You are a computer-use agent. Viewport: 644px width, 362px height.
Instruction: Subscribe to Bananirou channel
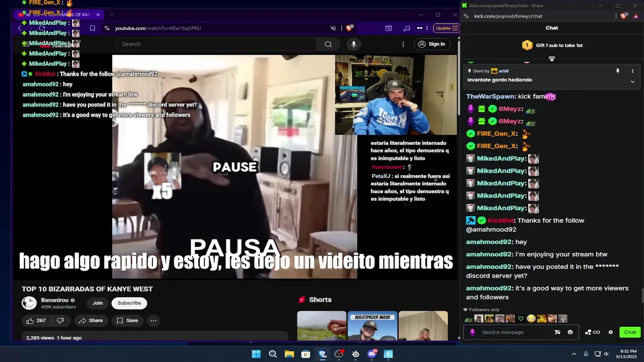click(129, 303)
